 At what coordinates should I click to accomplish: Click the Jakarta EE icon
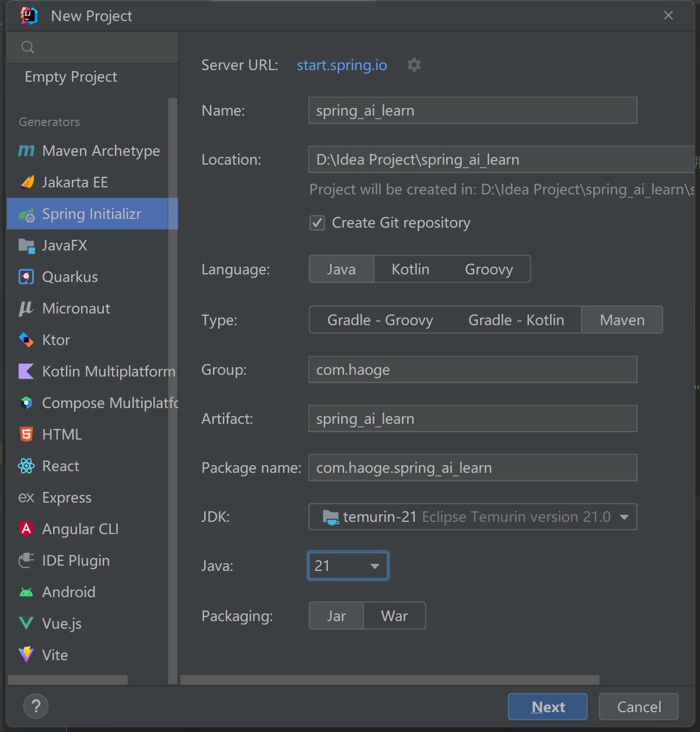pyautogui.click(x=27, y=182)
